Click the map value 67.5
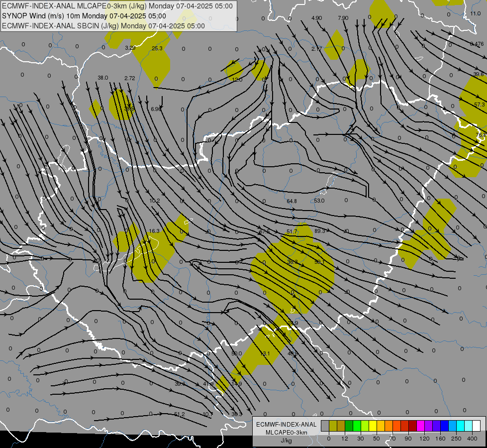Viewport: 487px width, 448px height. click(264, 231)
